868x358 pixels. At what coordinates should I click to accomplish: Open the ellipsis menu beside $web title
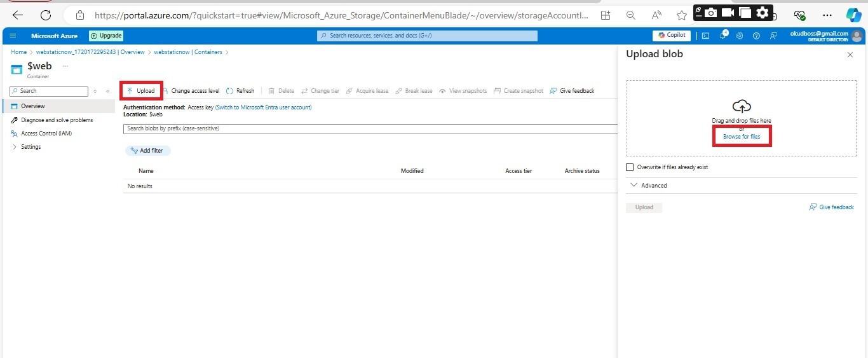[65, 66]
